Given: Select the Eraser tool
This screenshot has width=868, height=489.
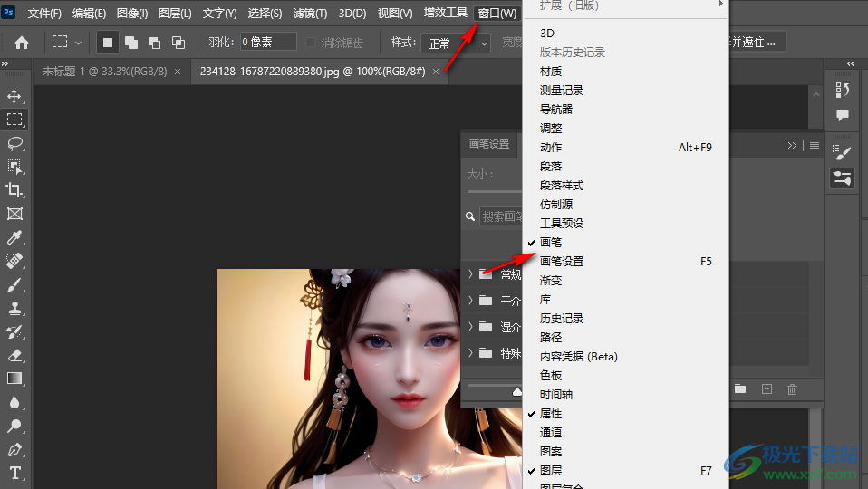Looking at the screenshot, I should [14, 355].
